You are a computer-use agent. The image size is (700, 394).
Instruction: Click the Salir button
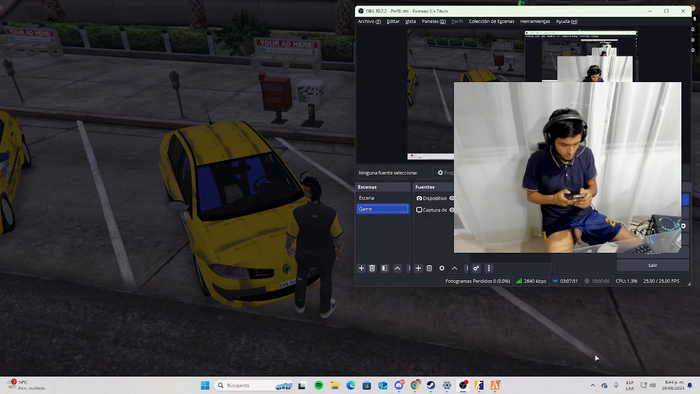(x=652, y=265)
